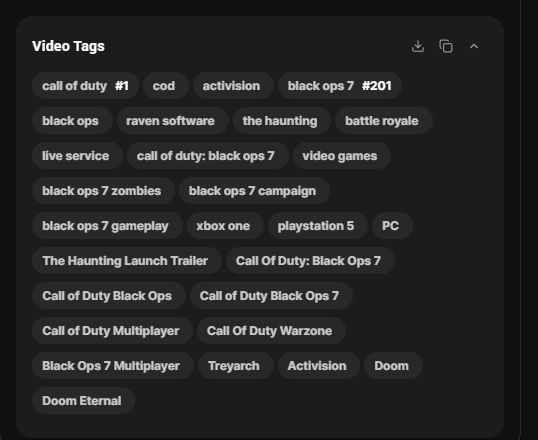Image resolution: width=538 pixels, height=440 pixels.
Task: Click the 'call of duty' #1 tag
Action: click(85, 86)
